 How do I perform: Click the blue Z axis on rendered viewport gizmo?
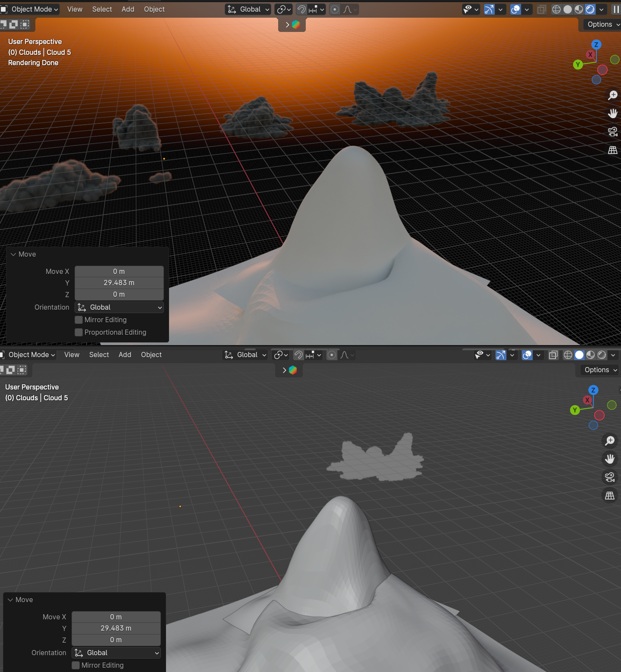596,44
